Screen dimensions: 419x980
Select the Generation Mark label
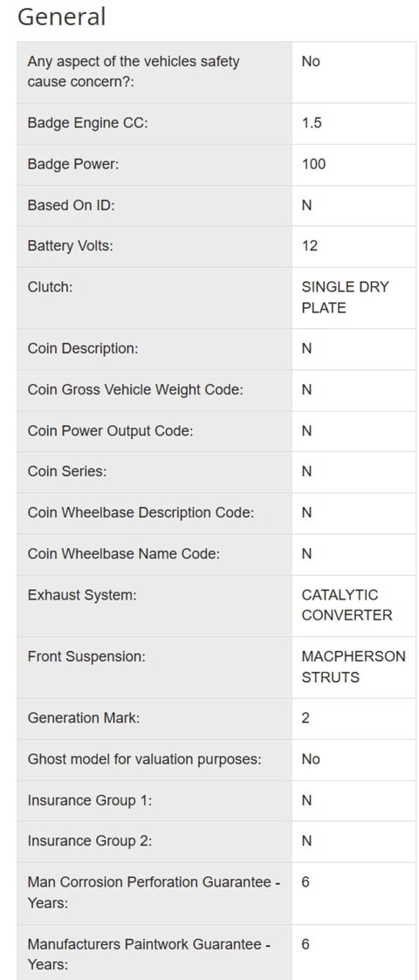(84, 719)
